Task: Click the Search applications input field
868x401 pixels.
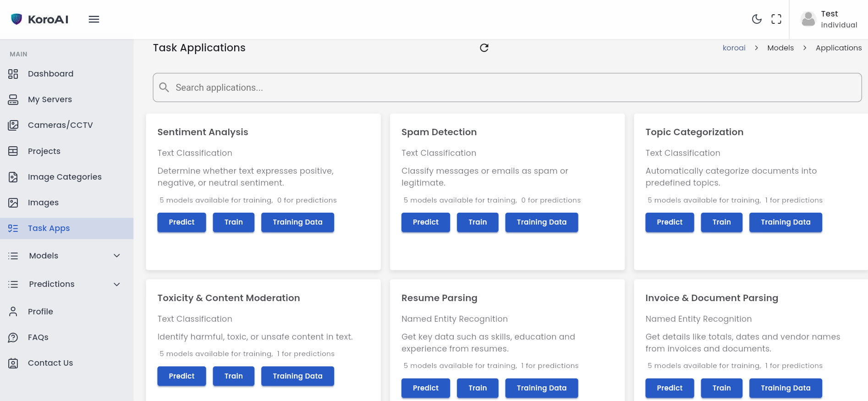Action: (x=507, y=88)
